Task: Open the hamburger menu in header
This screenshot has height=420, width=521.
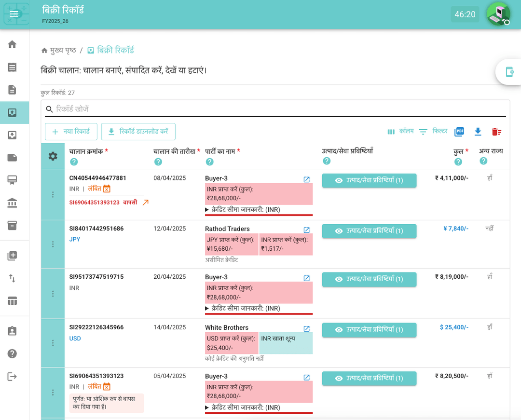Action: [14, 14]
